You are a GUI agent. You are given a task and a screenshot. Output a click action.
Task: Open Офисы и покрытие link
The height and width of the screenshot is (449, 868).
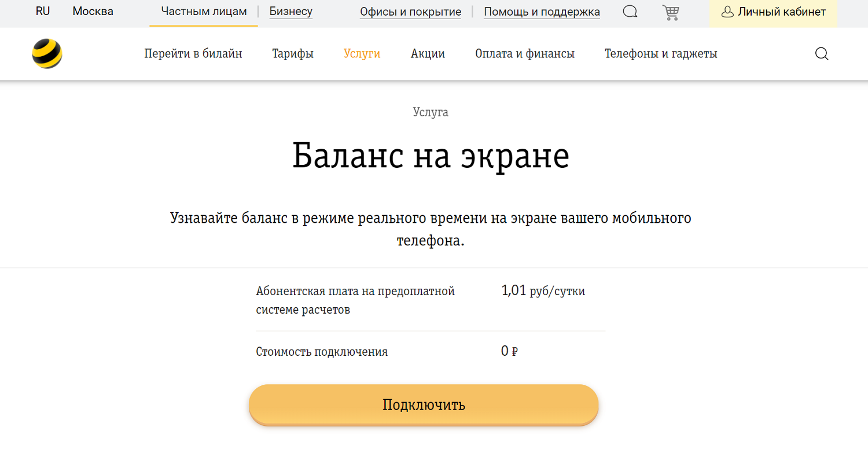point(410,12)
